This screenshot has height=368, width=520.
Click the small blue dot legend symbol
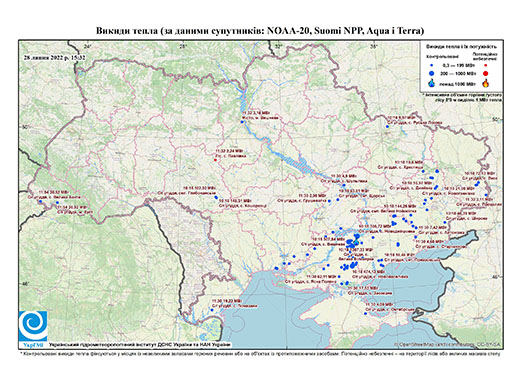pos(432,65)
